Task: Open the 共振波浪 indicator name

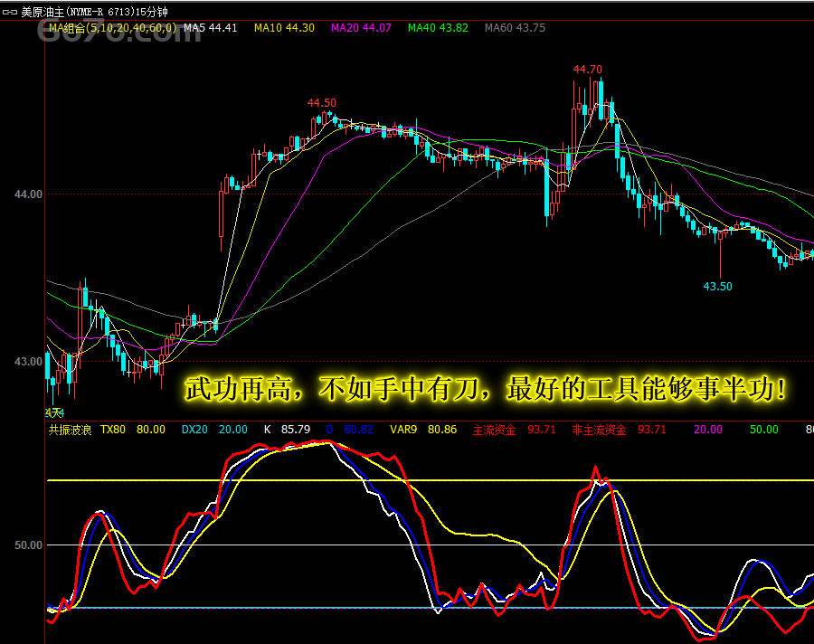Action: (x=70, y=431)
